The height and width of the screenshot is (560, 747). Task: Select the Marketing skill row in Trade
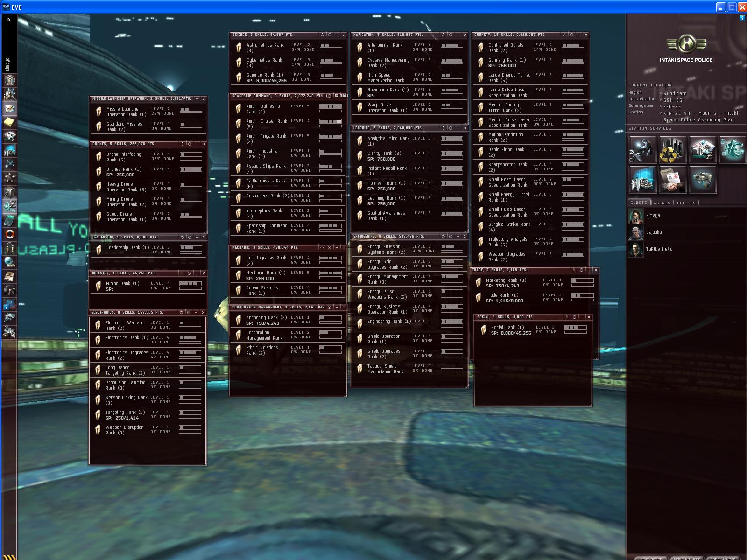[x=534, y=283]
